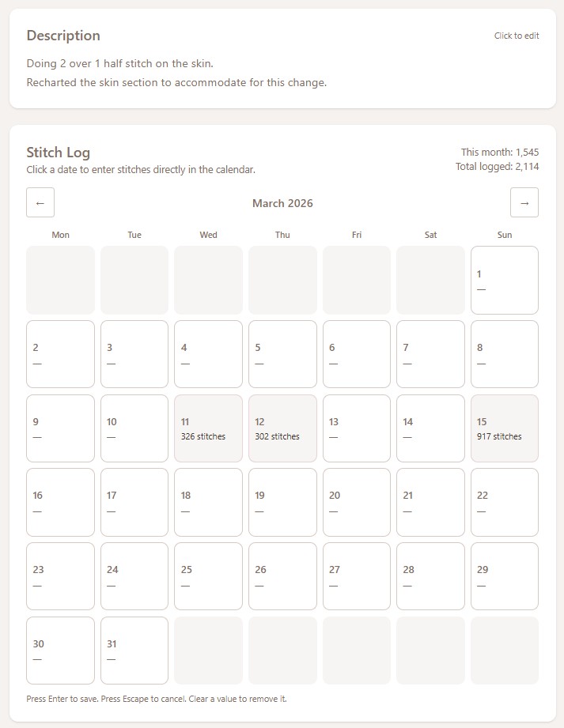Choose March 10 date cell
Viewport: 564px width, 728px height.
click(134, 428)
